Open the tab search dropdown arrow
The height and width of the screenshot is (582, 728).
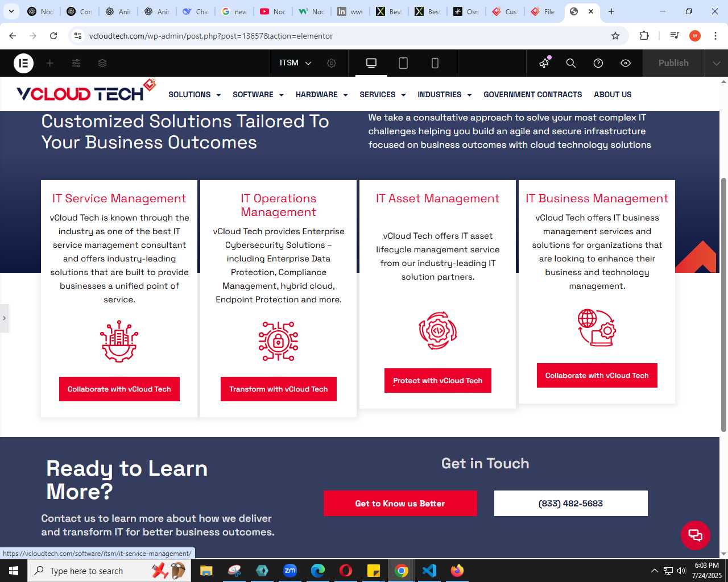(x=11, y=11)
